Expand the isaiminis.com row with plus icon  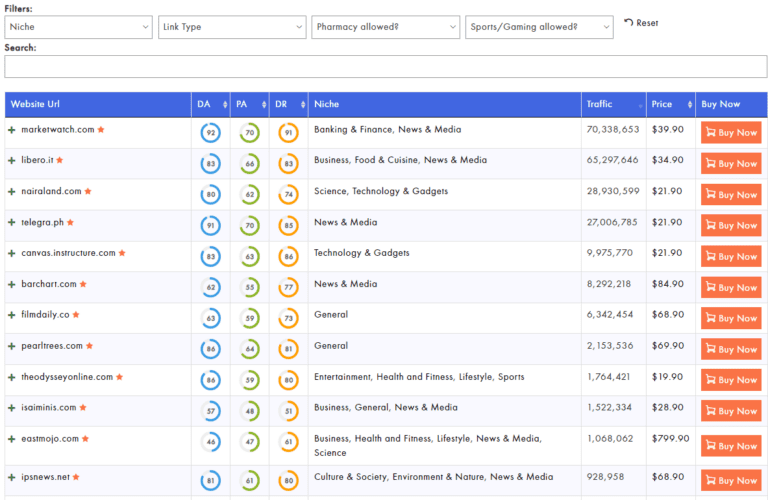12,408
